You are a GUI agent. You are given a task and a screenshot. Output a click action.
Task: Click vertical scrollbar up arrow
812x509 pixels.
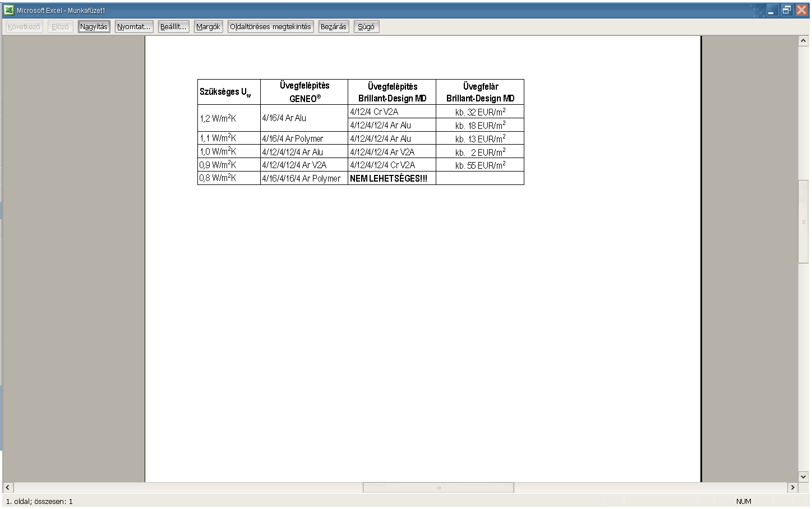coord(804,41)
